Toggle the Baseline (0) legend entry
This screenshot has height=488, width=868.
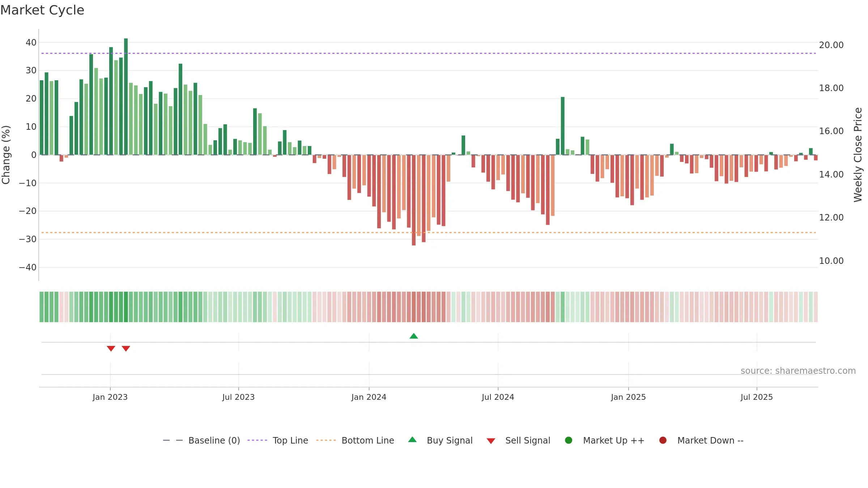pyautogui.click(x=201, y=440)
